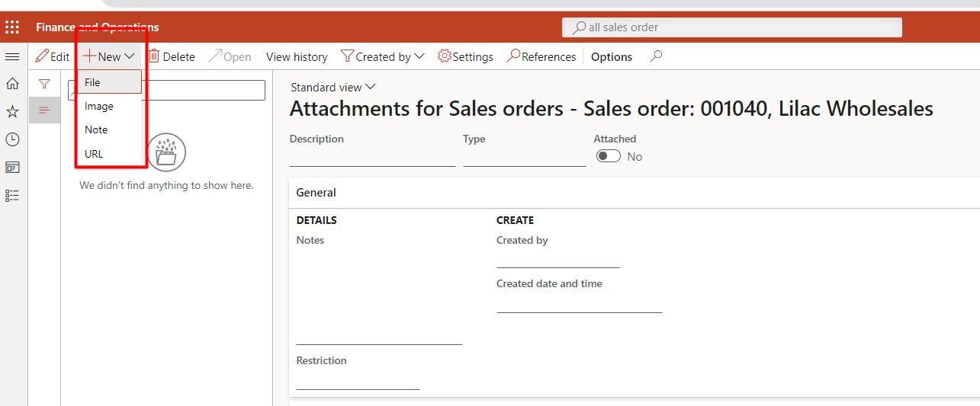The image size is (980, 406).
Task: Show the filter pane funnel icon
Action: pyautogui.click(x=44, y=84)
